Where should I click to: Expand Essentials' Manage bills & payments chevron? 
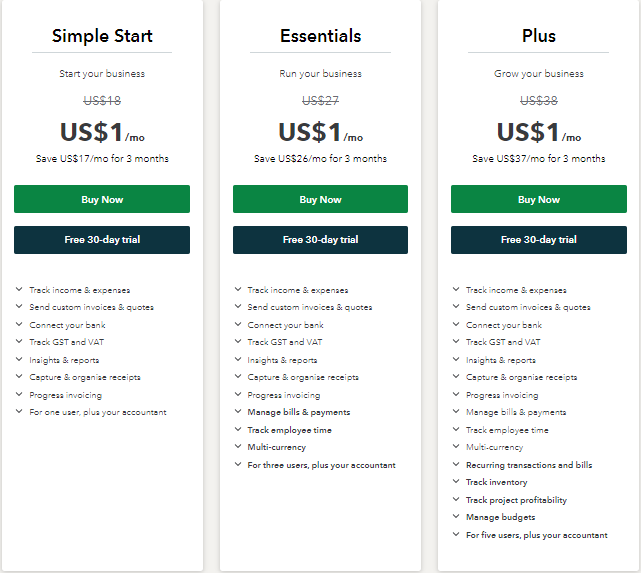[237, 412]
